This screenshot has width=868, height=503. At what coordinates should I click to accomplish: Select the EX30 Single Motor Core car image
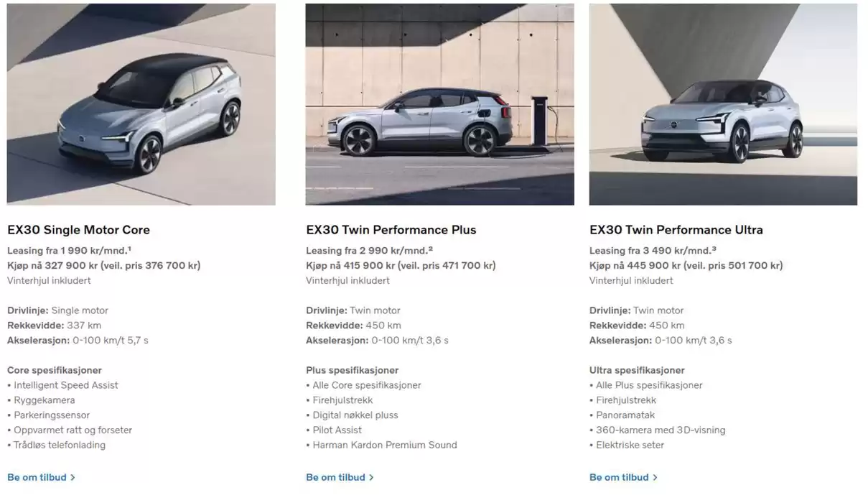click(x=141, y=104)
